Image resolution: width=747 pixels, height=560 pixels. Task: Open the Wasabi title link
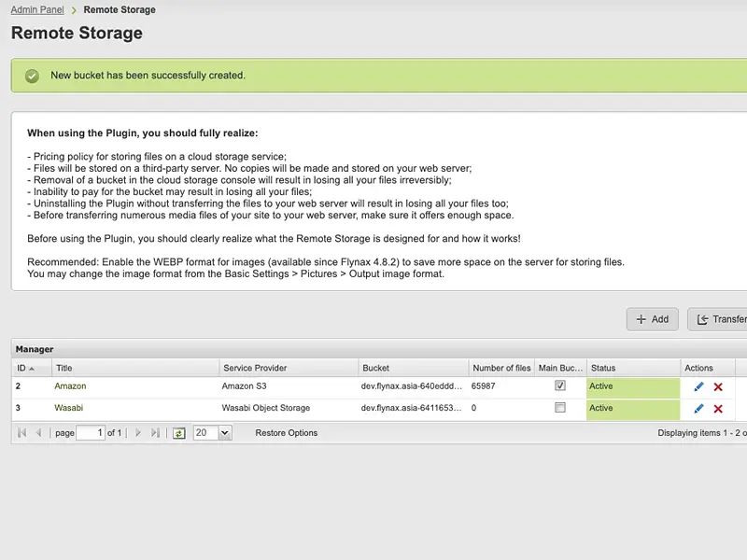[68, 408]
